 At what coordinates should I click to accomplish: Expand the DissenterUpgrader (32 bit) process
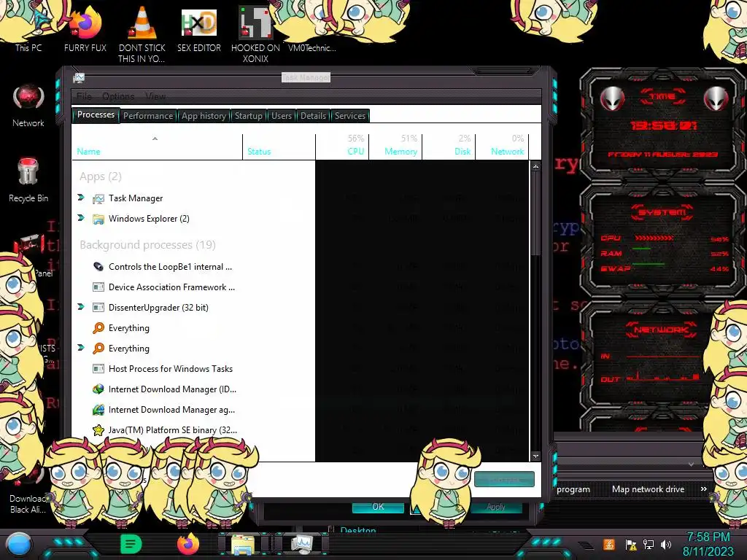81,307
